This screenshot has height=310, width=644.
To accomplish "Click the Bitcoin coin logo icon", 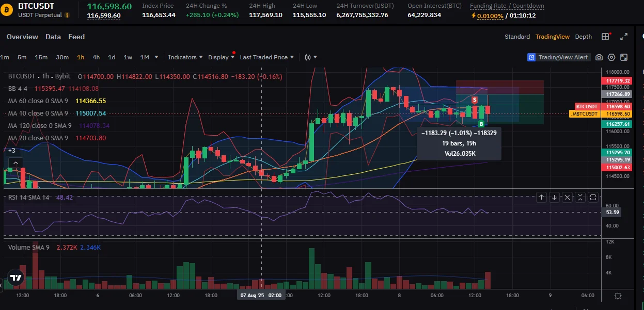I will [7, 10].
